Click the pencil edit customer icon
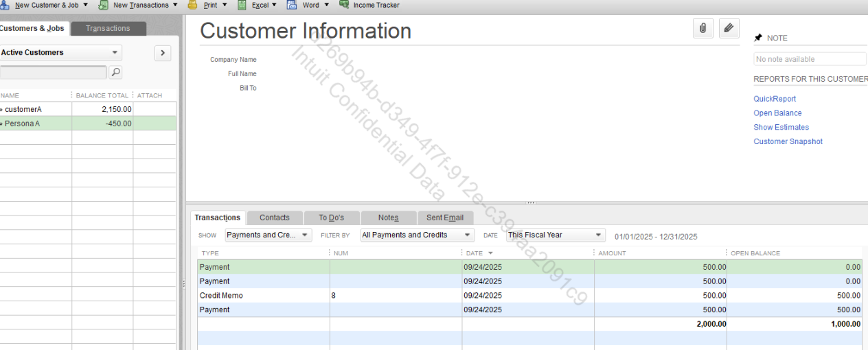This screenshot has height=350, width=868. click(729, 28)
